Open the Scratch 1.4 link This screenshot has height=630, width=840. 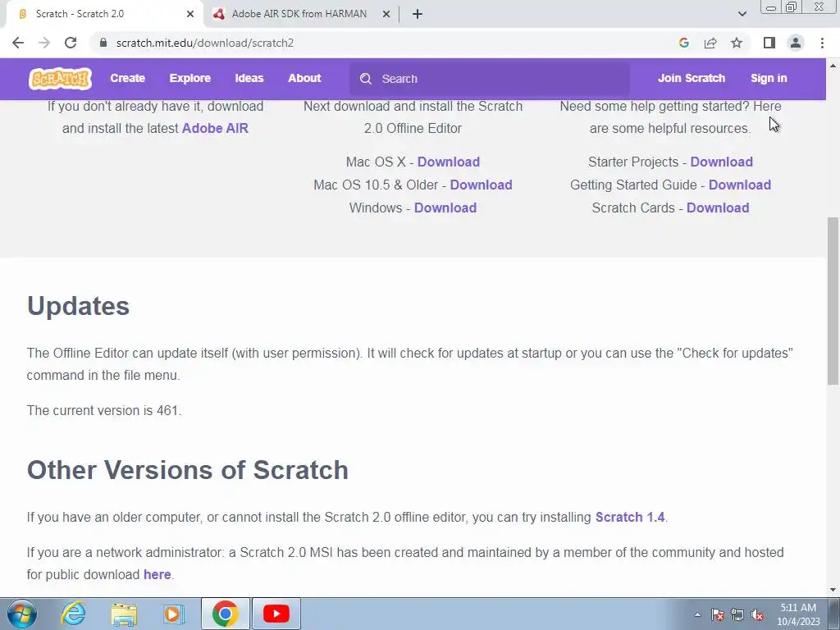(x=630, y=517)
